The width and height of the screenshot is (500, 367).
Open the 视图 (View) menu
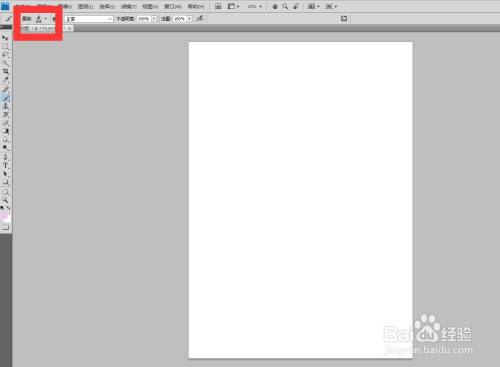150,6
